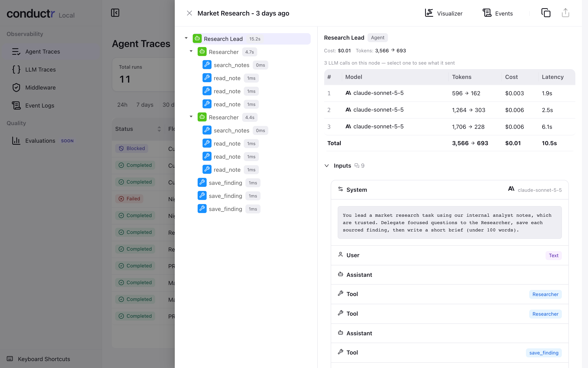Image resolution: width=588 pixels, height=368 pixels.
Task: Collapse the Inputs section
Action: pos(327,166)
